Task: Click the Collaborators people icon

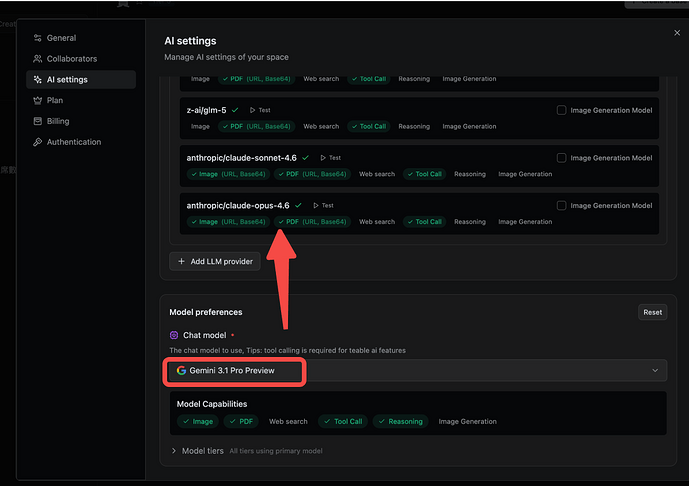Action: [x=38, y=59]
